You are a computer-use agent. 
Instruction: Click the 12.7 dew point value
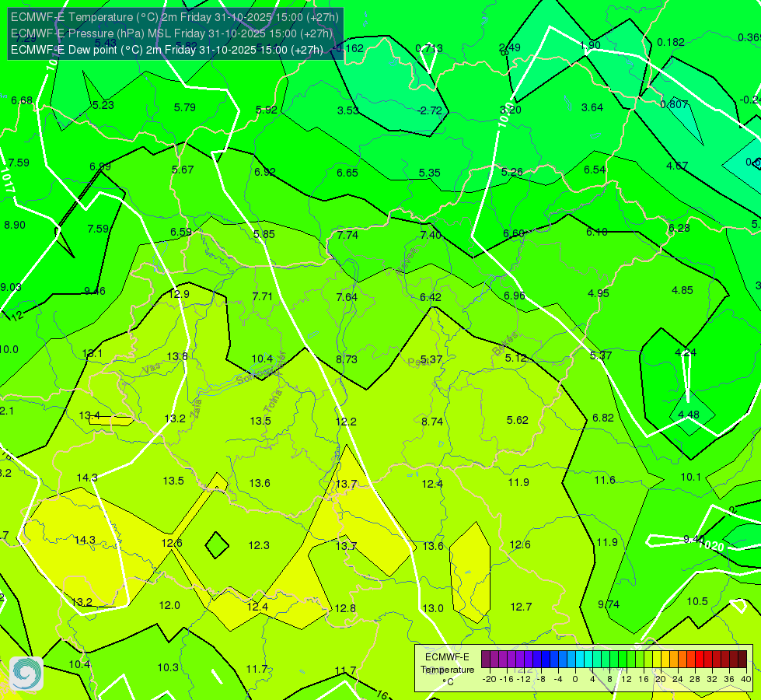tap(522, 607)
